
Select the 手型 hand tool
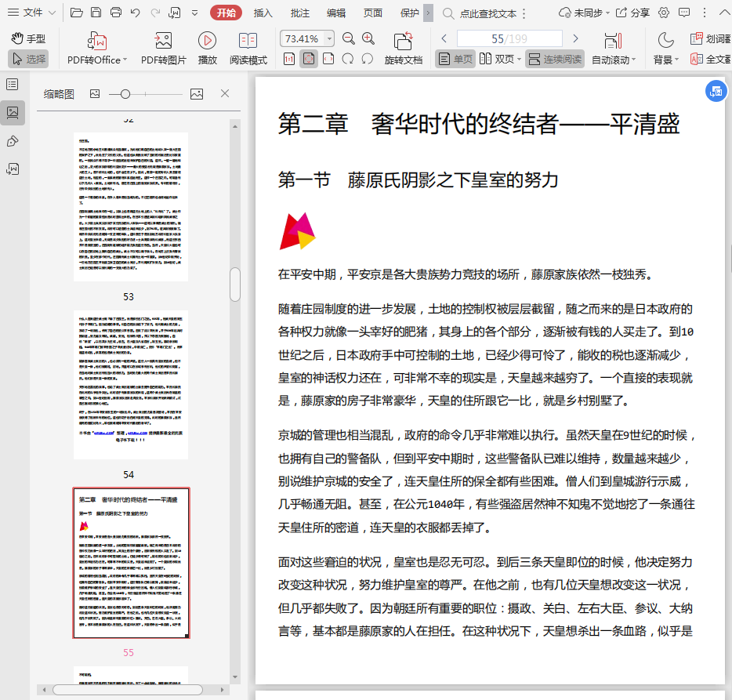[x=28, y=38]
